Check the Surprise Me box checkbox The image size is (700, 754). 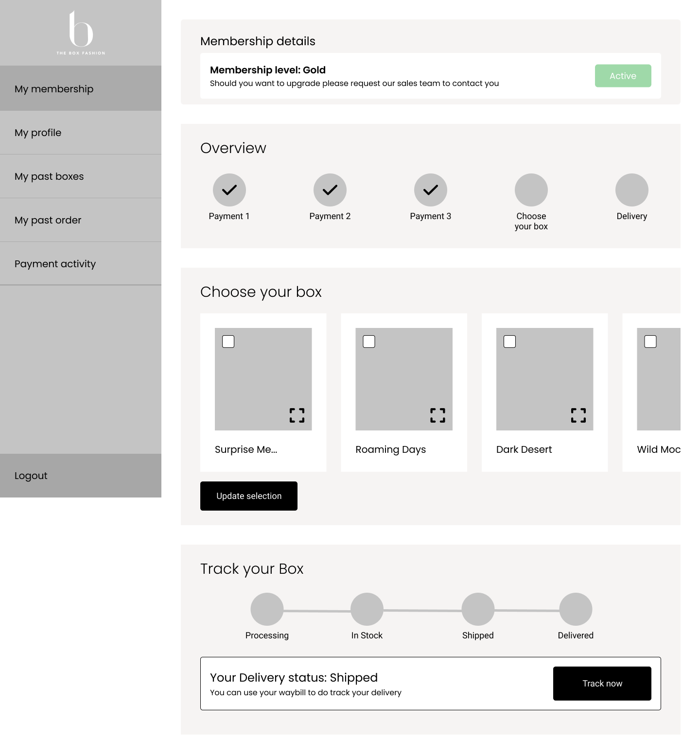click(228, 342)
